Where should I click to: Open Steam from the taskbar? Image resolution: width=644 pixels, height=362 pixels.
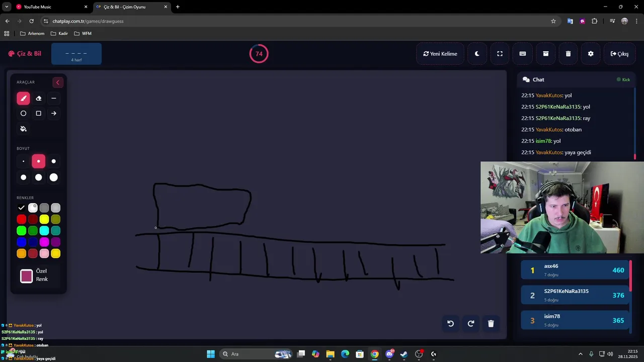coord(404,354)
